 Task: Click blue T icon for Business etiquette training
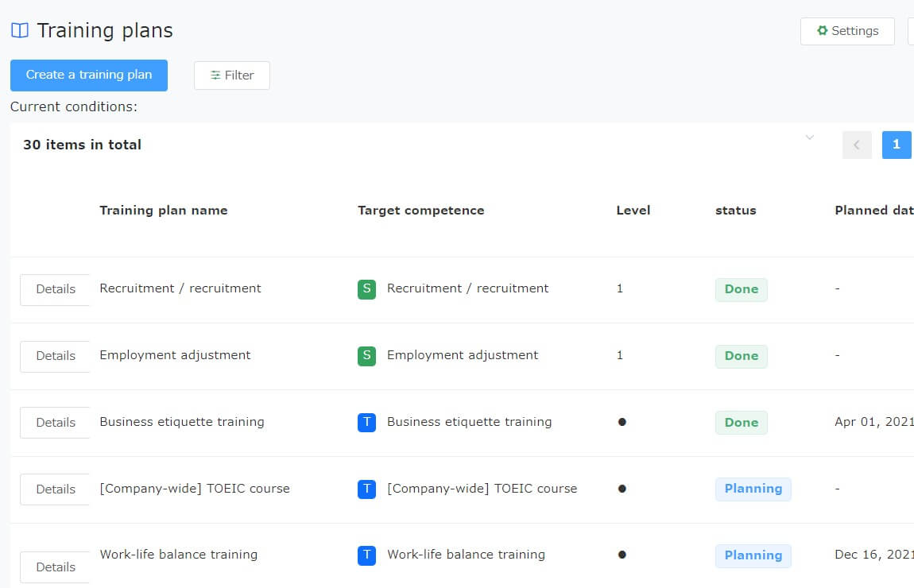tap(366, 423)
